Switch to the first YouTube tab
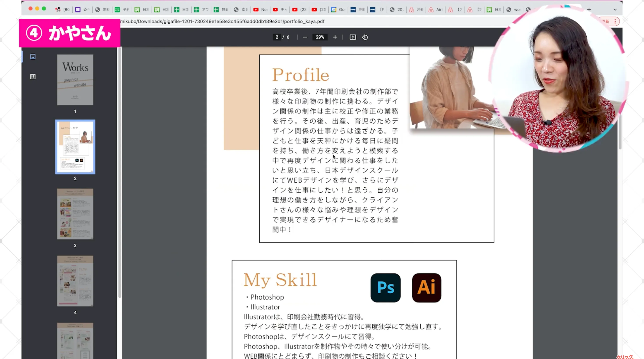This screenshot has height=359, width=644. click(260, 9)
